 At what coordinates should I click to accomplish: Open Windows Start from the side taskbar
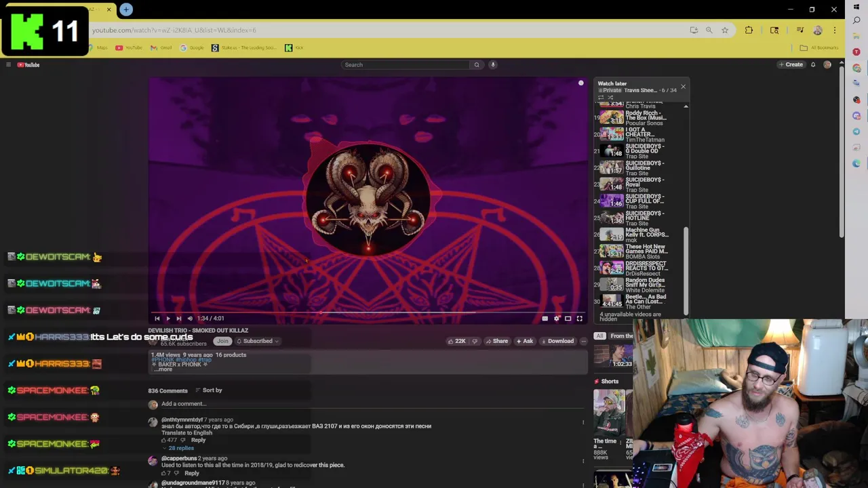point(856,7)
